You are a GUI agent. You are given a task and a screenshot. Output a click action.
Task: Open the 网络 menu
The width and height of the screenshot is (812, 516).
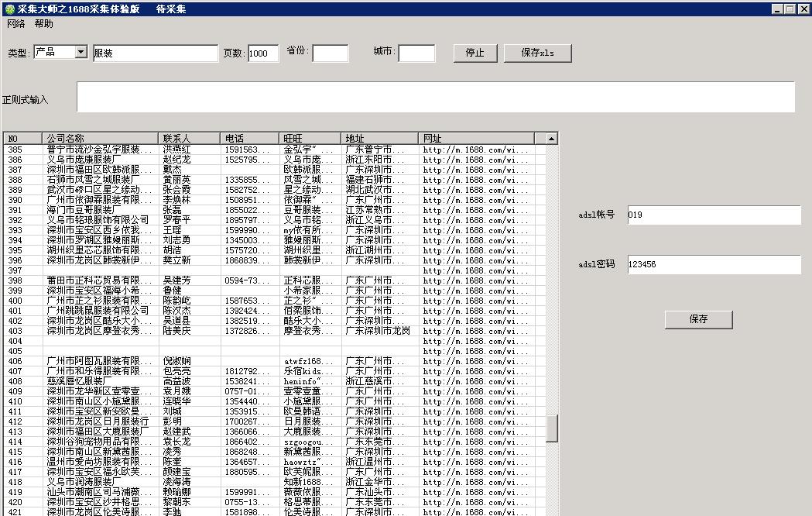tap(15, 24)
